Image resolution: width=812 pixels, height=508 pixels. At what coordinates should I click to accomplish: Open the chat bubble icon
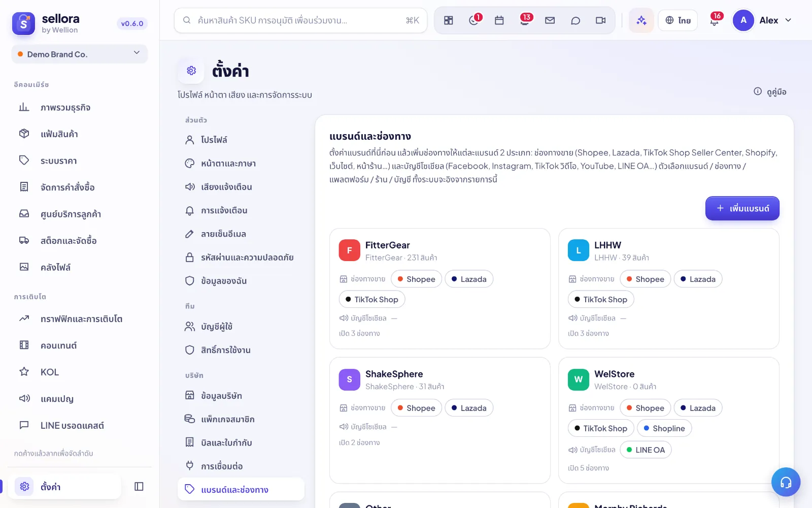(575, 20)
